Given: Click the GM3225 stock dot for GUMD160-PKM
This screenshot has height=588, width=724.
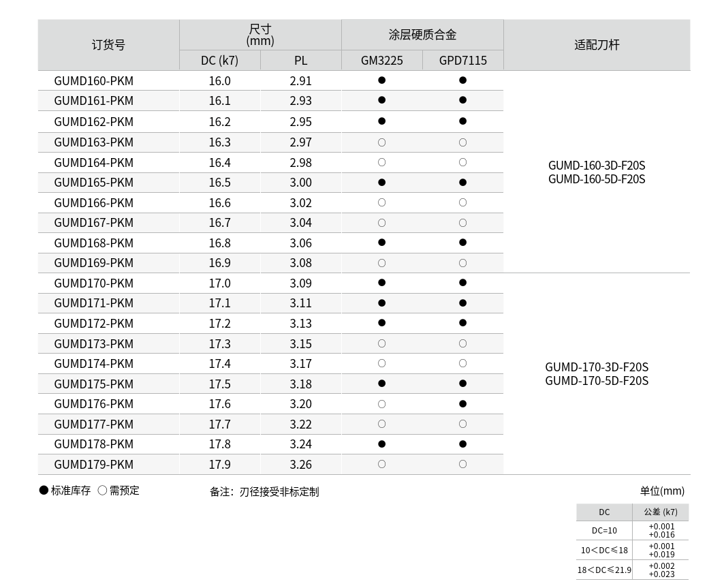Looking at the screenshot, I should (381, 80).
